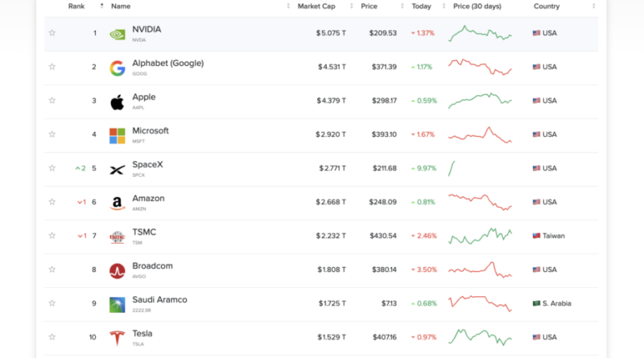Click TSMC's red rank-down arrow
Image resolution: width=644 pixels, height=358 pixels.
coord(80,236)
